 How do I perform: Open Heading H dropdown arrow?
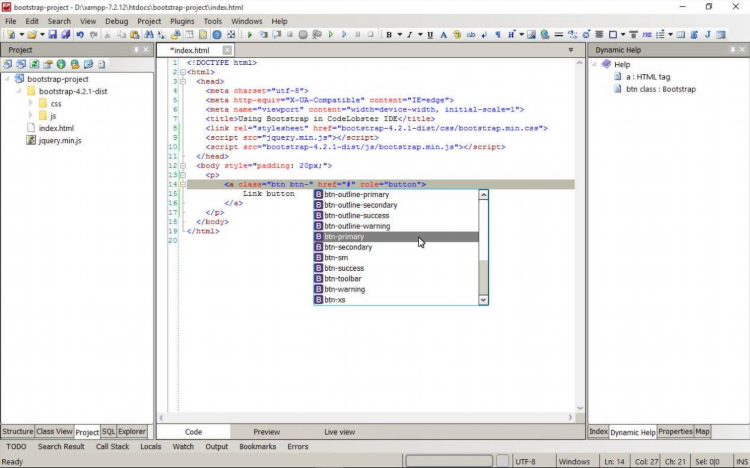(521, 34)
